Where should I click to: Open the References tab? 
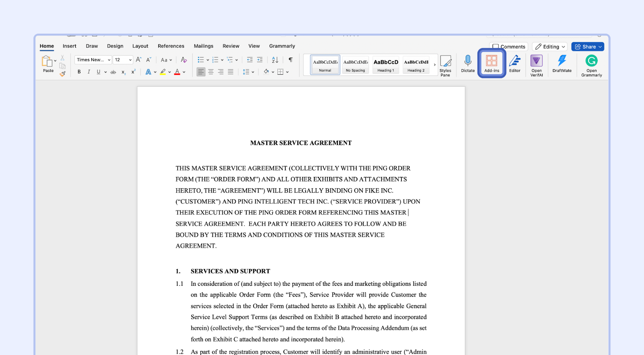click(x=171, y=46)
